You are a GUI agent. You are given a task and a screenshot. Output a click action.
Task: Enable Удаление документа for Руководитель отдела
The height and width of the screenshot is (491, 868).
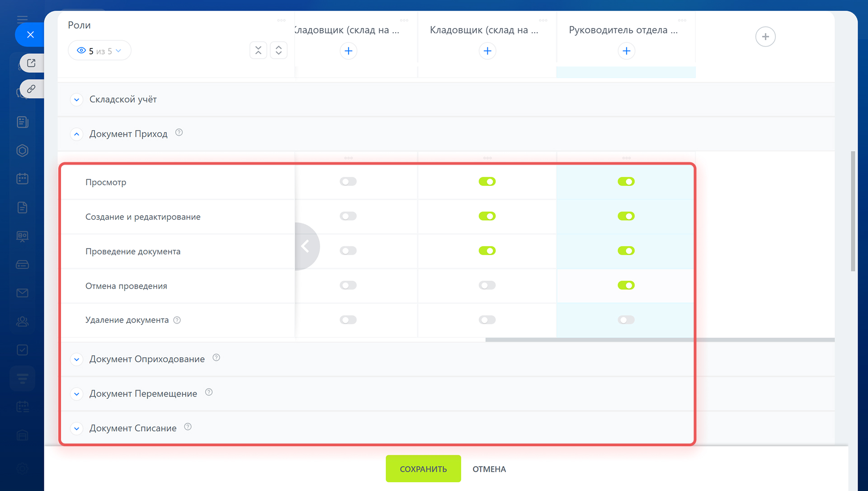tap(626, 320)
